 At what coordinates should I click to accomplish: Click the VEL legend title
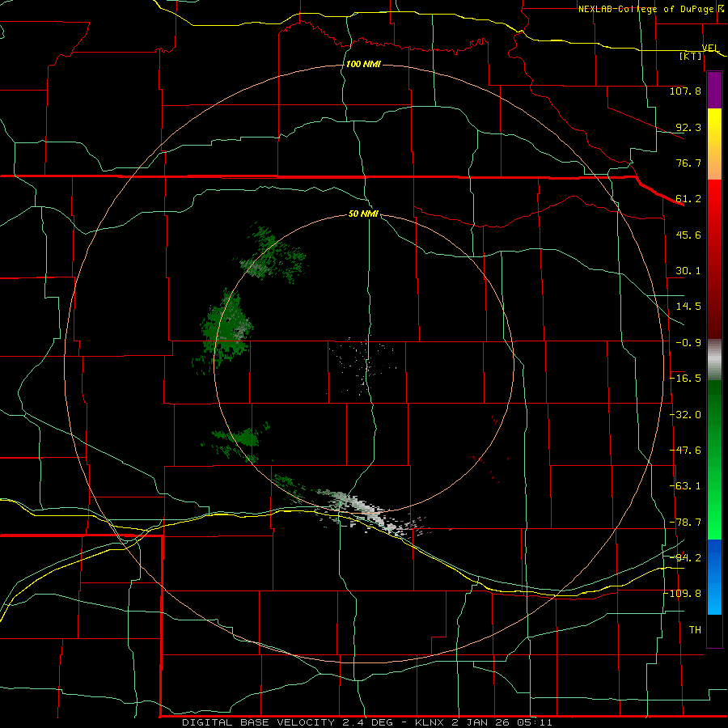coord(710,48)
